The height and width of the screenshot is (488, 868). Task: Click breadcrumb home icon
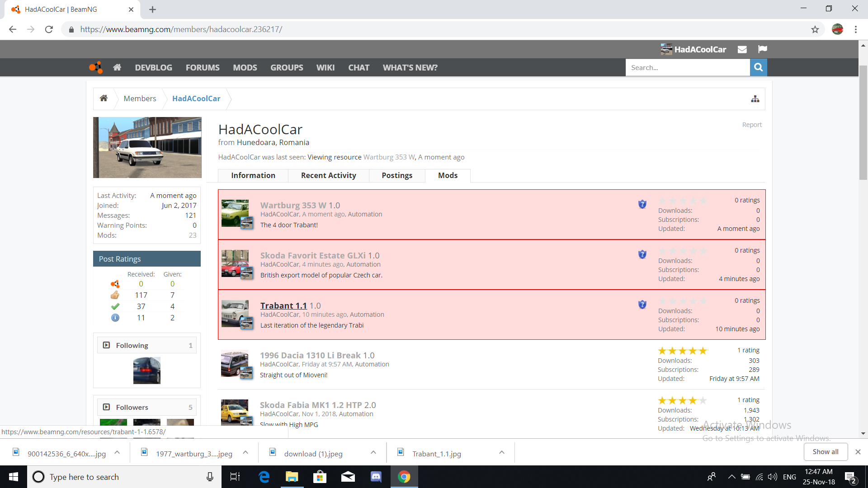[104, 98]
